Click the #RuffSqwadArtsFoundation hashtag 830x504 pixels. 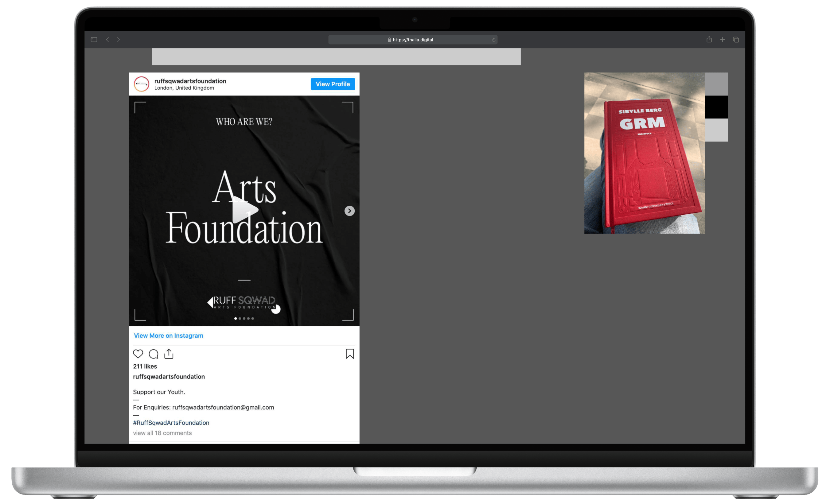pyautogui.click(x=171, y=423)
